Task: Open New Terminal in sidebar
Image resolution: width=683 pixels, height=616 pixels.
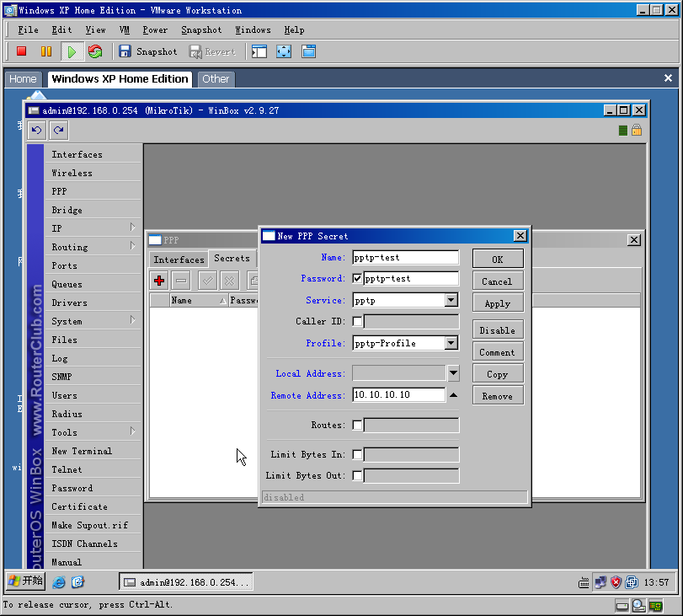Action: tap(93, 451)
